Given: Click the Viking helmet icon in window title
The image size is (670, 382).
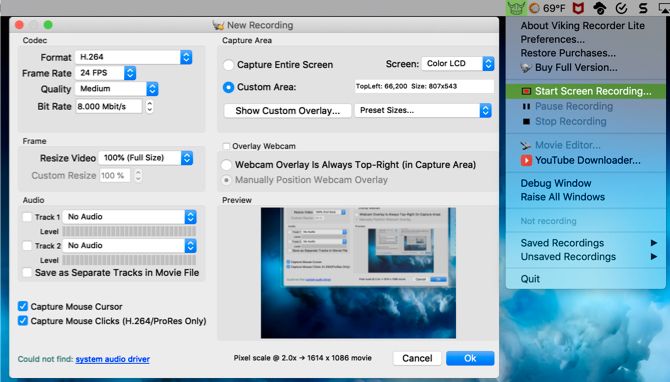Looking at the screenshot, I should tap(218, 25).
